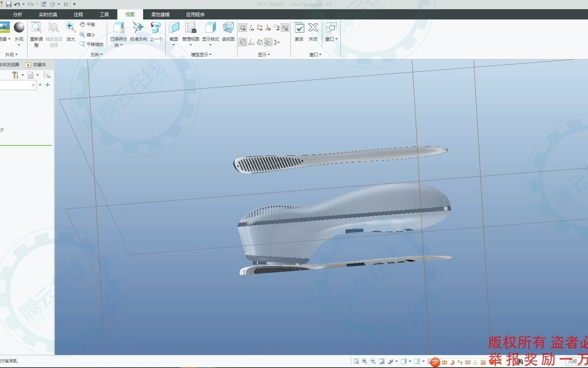
Task: Open the 窗口 windows dropdown button
Action: [331, 31]
